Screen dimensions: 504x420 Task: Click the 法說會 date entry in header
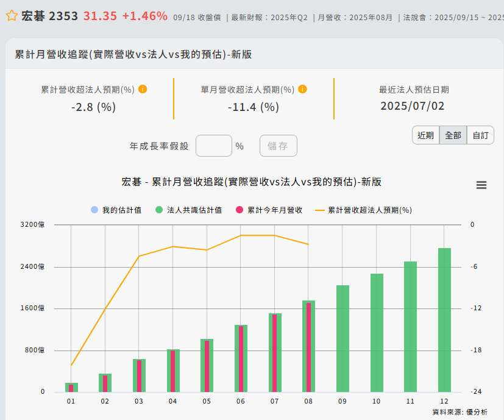(x=453, y=17)
